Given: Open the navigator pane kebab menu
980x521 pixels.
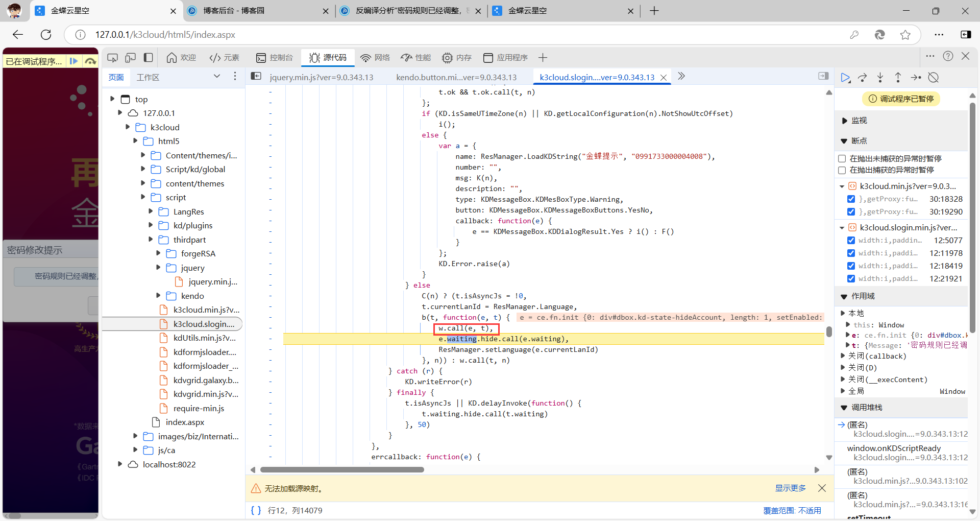Looking at the screenshot, I should pyautogui.click(x=235, y=76).
